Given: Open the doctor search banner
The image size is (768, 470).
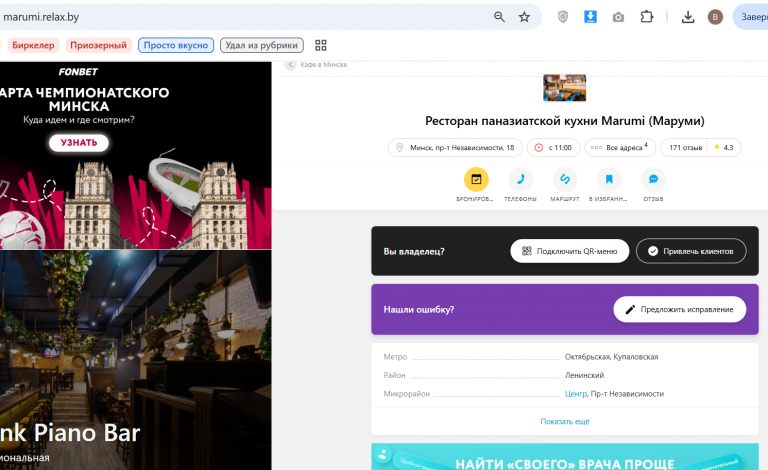Looking at the screenshot, I should tap(565, 457).
